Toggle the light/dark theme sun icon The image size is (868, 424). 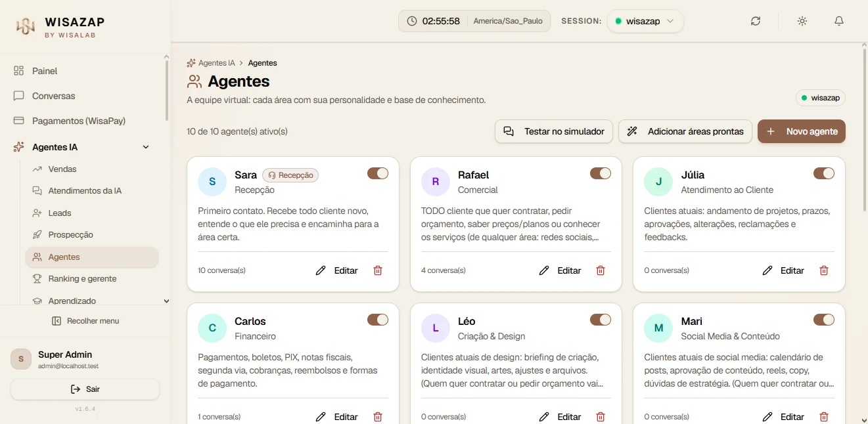point(802,21)
